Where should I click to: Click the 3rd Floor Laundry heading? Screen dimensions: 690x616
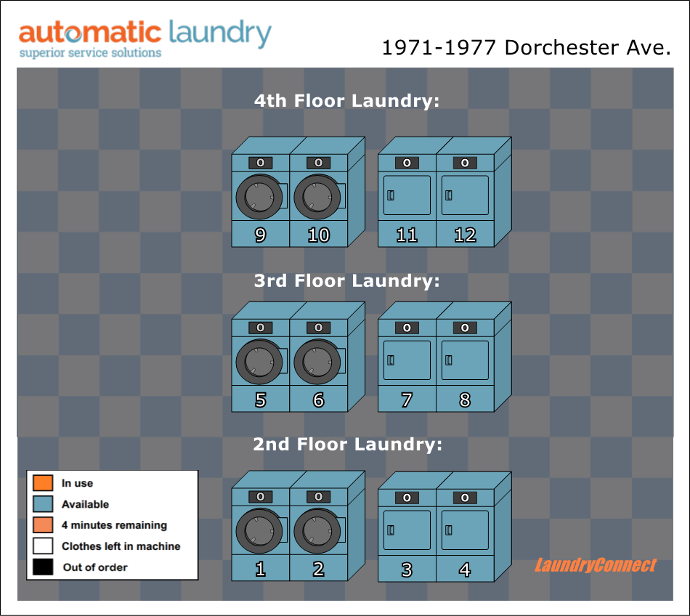coord(346,280)
